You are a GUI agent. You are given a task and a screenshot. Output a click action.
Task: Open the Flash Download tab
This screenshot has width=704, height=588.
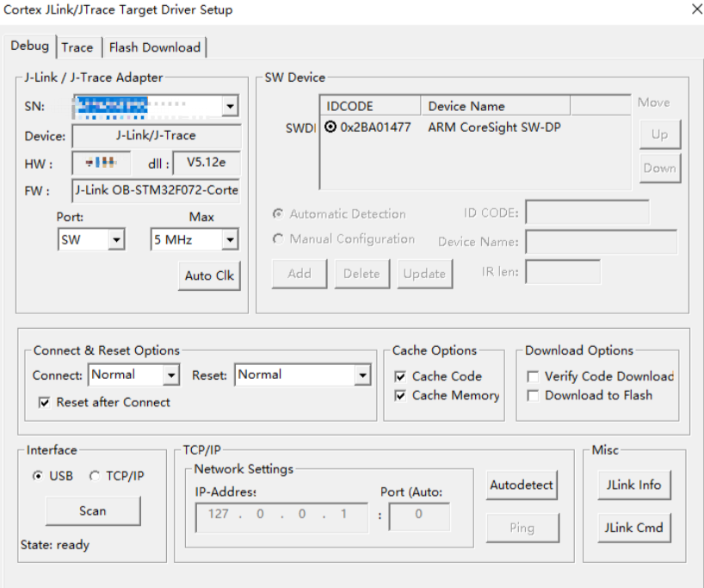coord(155,47)
